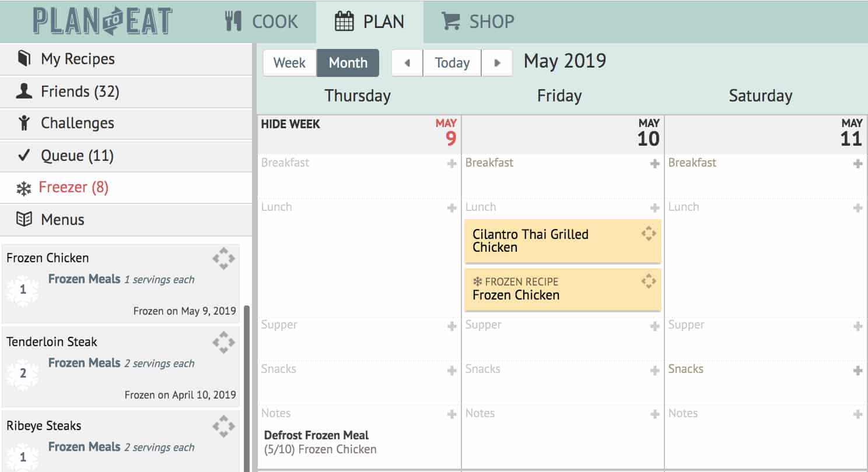The image size is (868, 472).
Task: Open the Cook tab
Action: tap(261, 22)
